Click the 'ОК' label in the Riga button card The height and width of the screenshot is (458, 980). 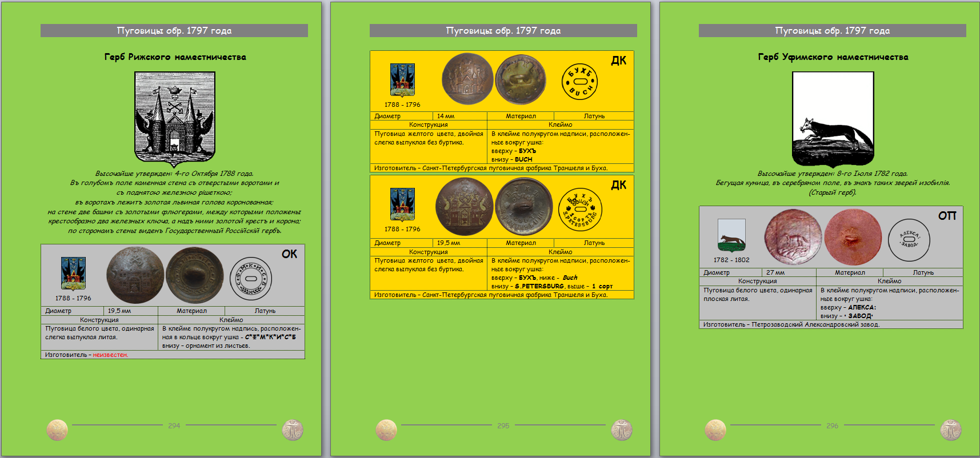click(x=289, y=254)
